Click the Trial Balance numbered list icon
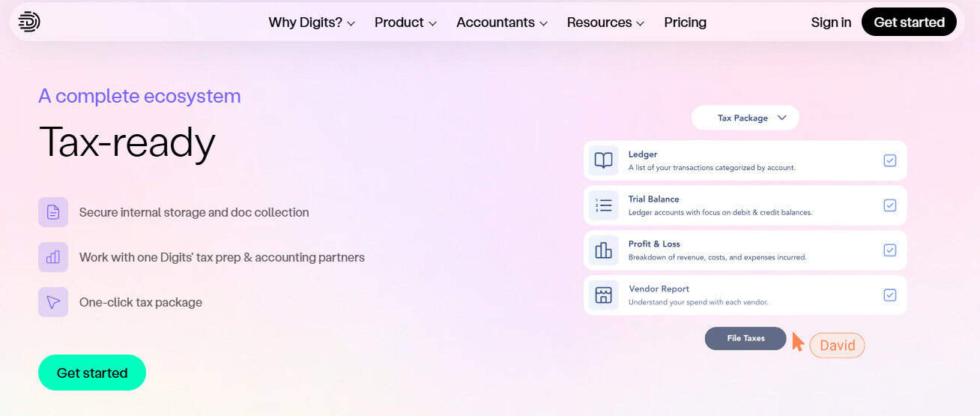The image size is (980, 416). click(x=603, y=205)
